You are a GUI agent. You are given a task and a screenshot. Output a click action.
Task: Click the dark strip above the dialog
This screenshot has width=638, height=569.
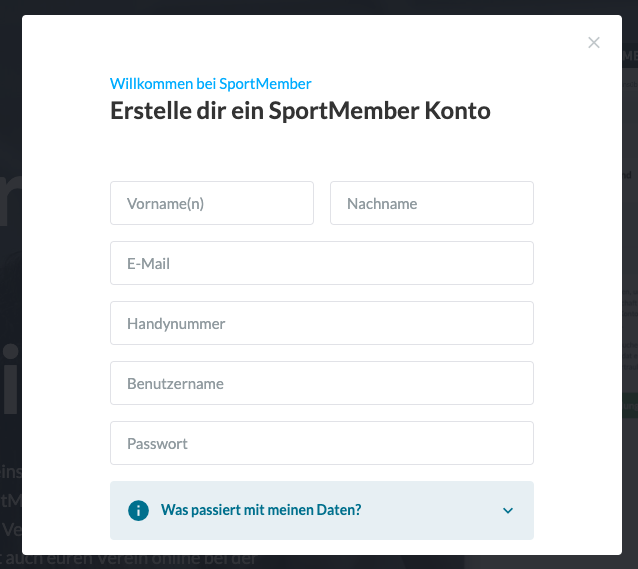(x=320, y=7)
